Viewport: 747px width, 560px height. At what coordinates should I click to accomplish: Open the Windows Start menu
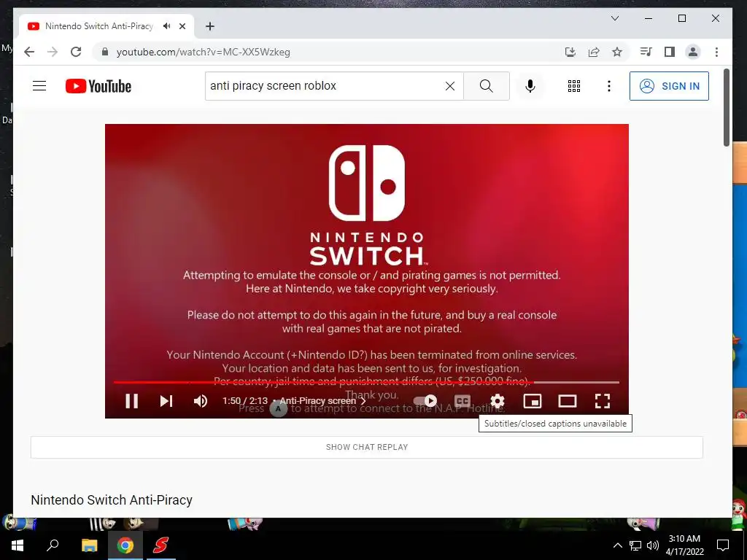(18, 545)
